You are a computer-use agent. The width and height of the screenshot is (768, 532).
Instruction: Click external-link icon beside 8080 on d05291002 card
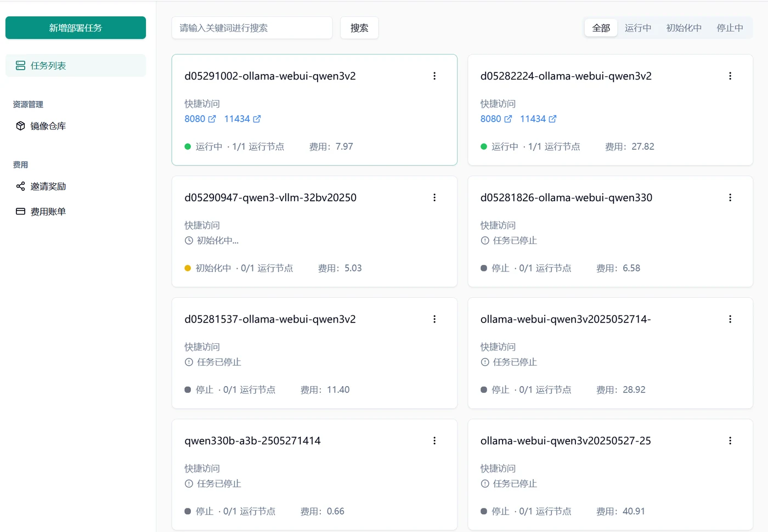click(x=212, y=119)
